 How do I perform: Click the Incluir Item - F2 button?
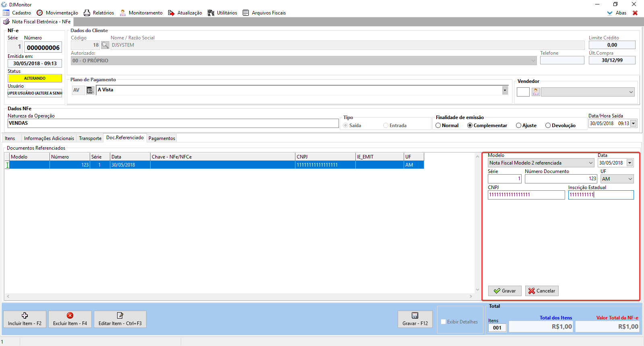(25, 319)
